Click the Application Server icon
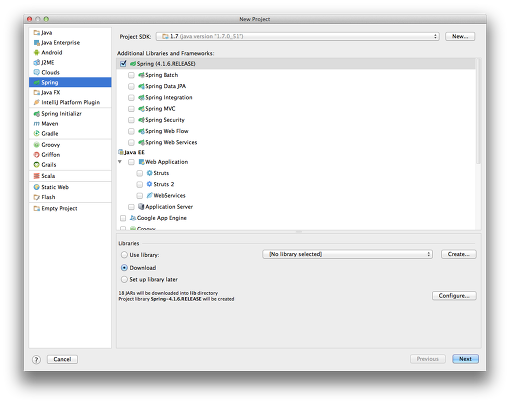 coord(141,207)
